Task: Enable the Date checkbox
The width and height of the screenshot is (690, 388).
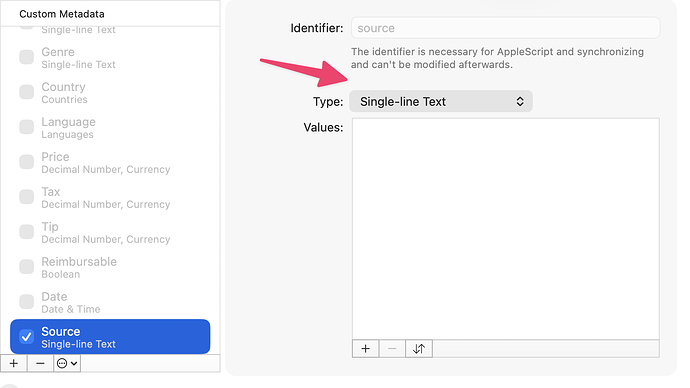Action: coord(26,302)
